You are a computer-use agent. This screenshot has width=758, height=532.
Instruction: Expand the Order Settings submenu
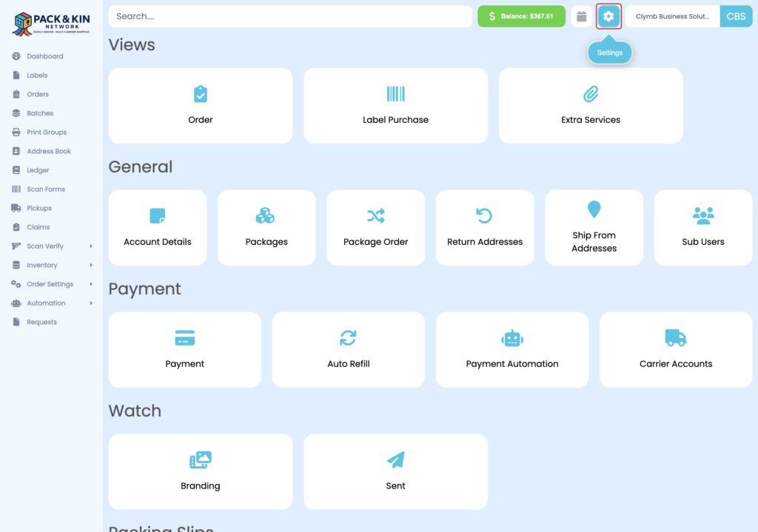pyautogui.click(x=48, y=283)
